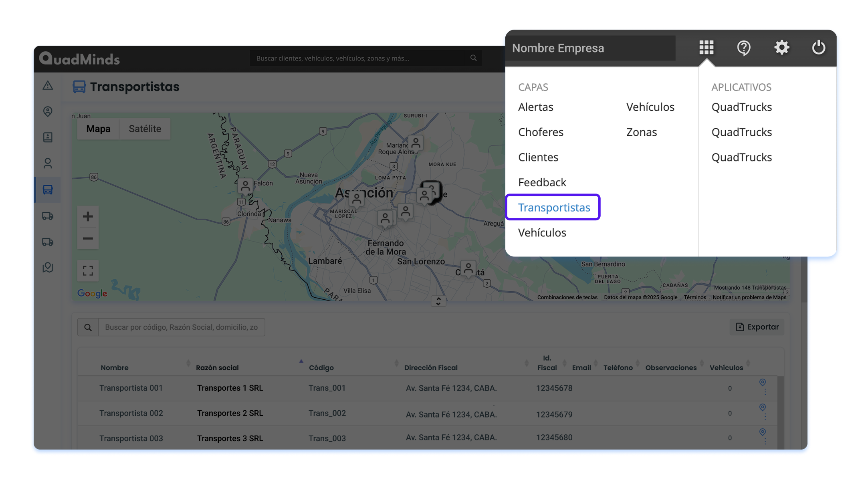Select the Transportistas bus sidebar icon
This screenshot has height=480, width=868.
coord(48,189)
